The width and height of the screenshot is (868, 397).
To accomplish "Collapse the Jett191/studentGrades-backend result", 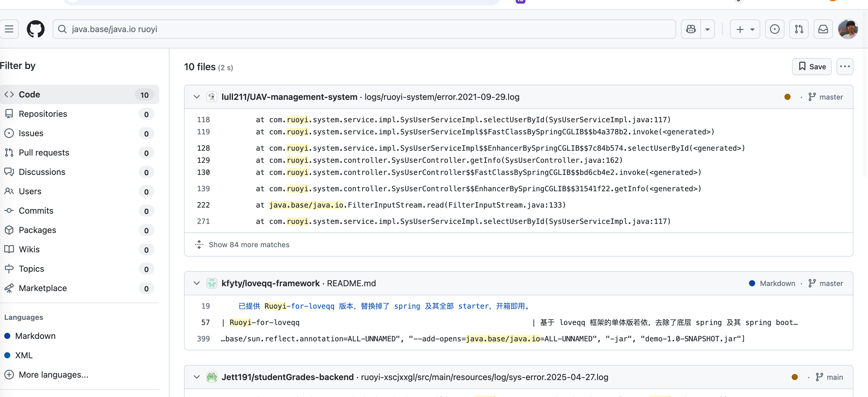I will 196,377.
